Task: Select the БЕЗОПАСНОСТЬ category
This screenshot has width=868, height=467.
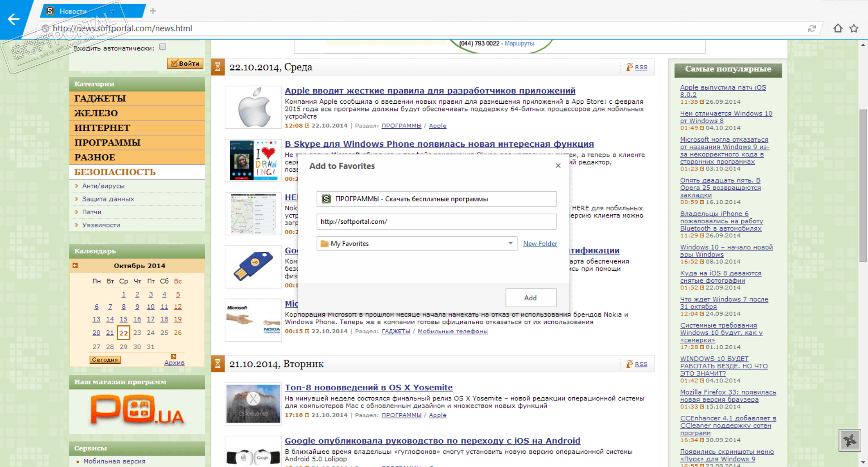Action: [137, 172]
